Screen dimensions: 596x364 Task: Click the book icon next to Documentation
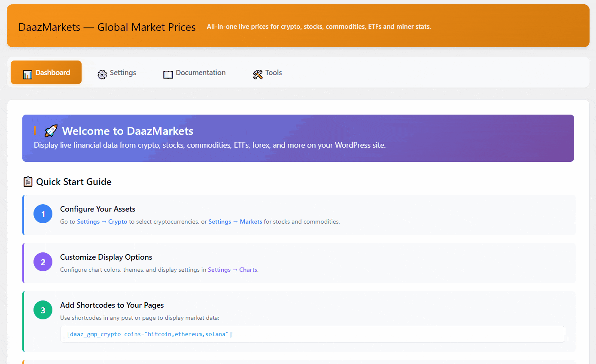[168, 74]
